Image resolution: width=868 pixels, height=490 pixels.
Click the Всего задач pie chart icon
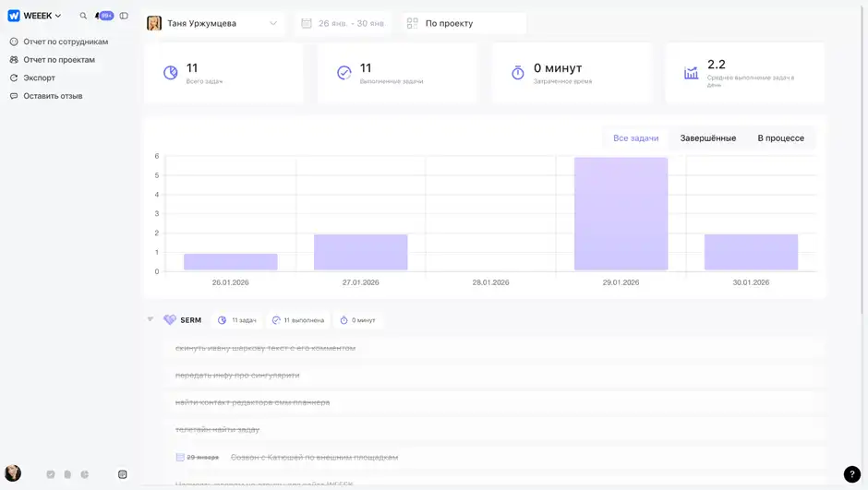[x=171, y=73]
